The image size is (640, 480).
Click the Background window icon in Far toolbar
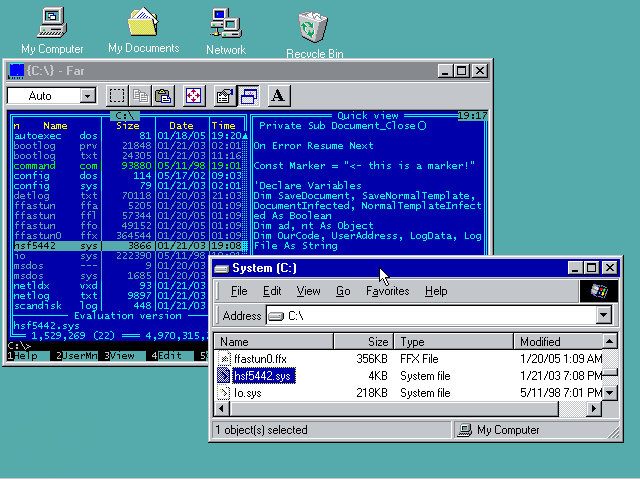248,96
